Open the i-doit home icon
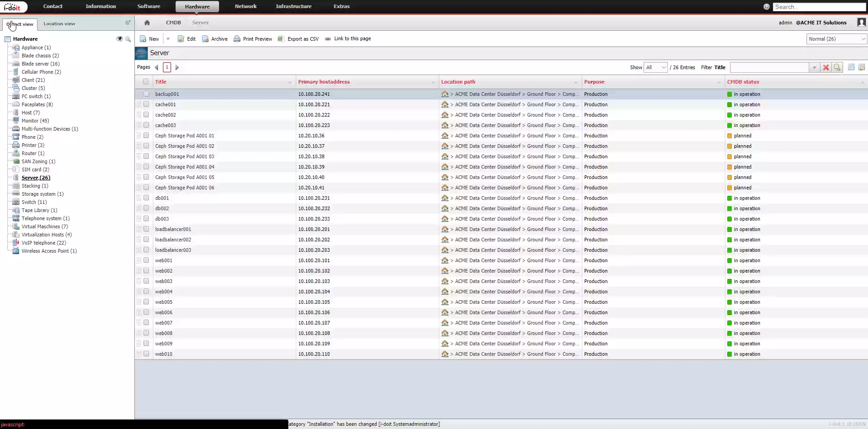868x429 pixels. [147, 22]
